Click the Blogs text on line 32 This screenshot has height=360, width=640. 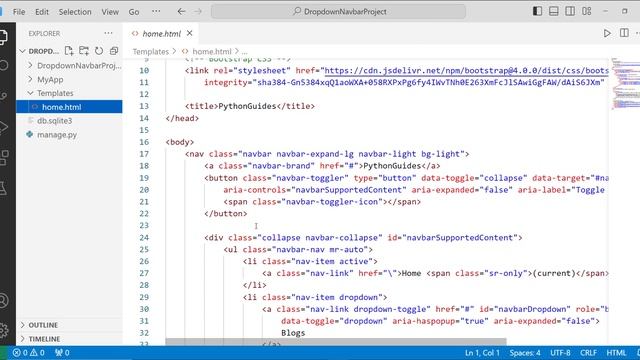tap(293, 333)
